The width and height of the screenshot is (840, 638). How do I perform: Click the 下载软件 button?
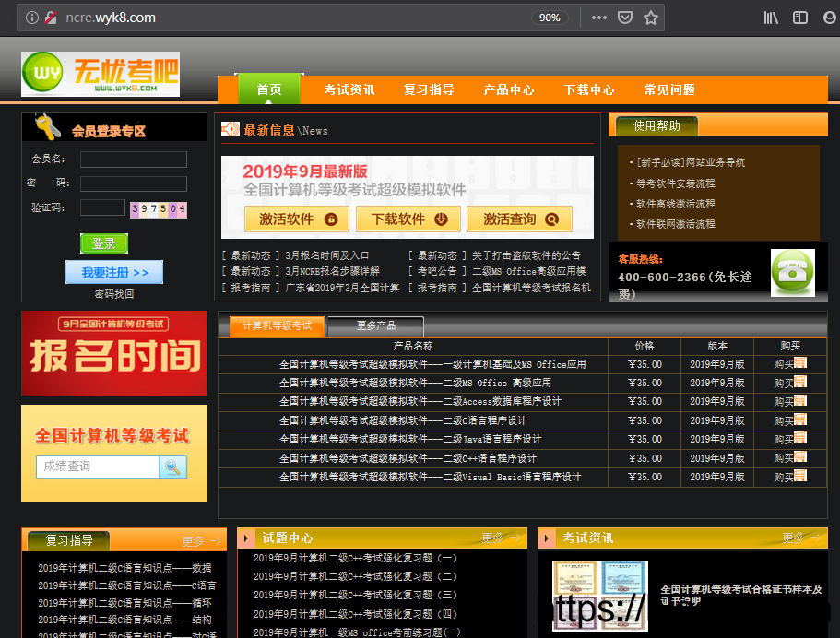tap(408, 219)
